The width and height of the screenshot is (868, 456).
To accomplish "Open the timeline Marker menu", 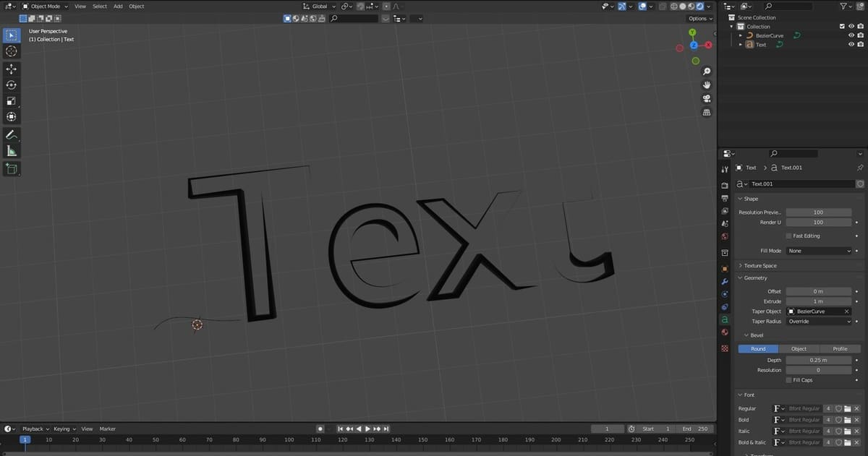I will click(x=108, y=429).
